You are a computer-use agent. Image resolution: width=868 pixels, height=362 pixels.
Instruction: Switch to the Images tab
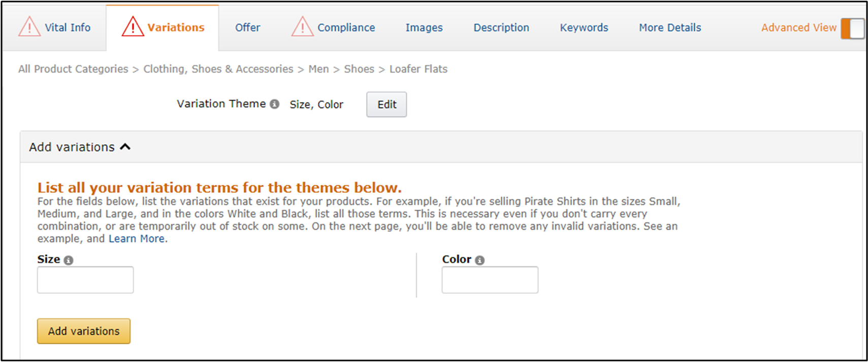[424, 28]
